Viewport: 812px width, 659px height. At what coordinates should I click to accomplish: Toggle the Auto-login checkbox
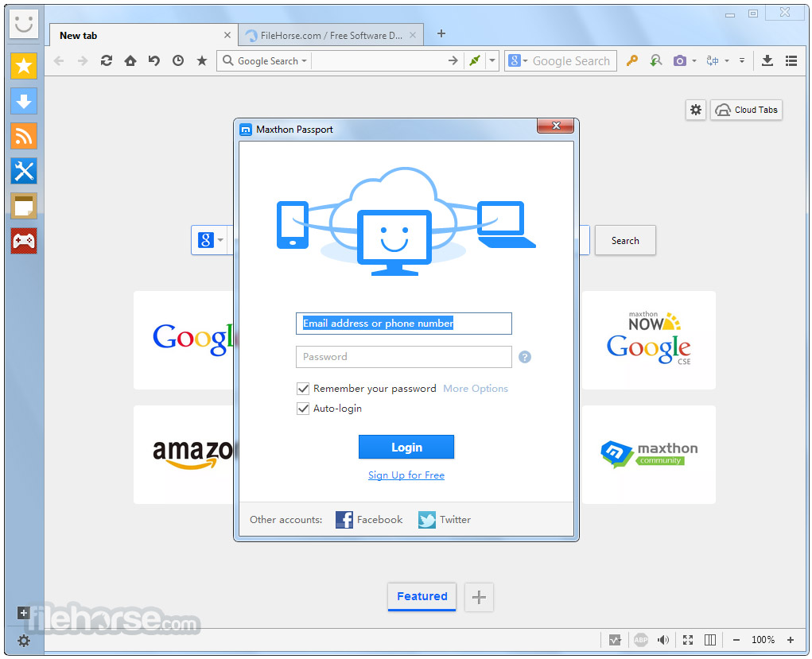click(303, 409)
